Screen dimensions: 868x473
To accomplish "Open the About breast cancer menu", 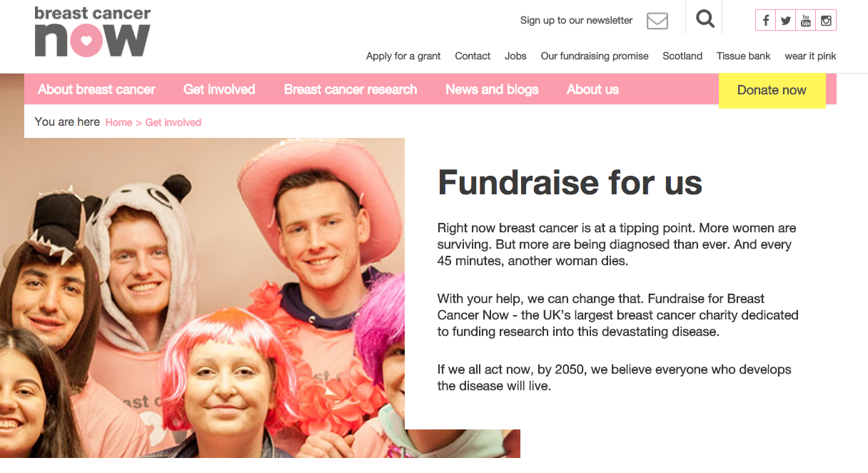I will [x=96, y=89].
